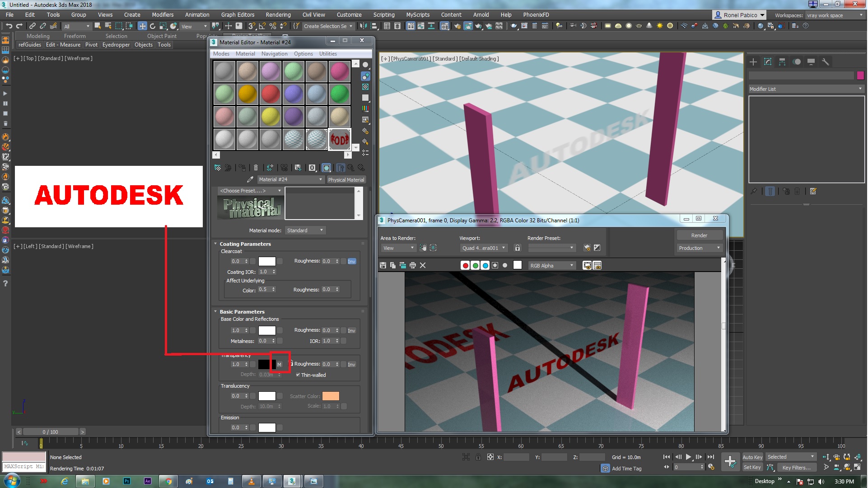
Task: Open the Material mode Standard dropdown
Action: [304, 230]
